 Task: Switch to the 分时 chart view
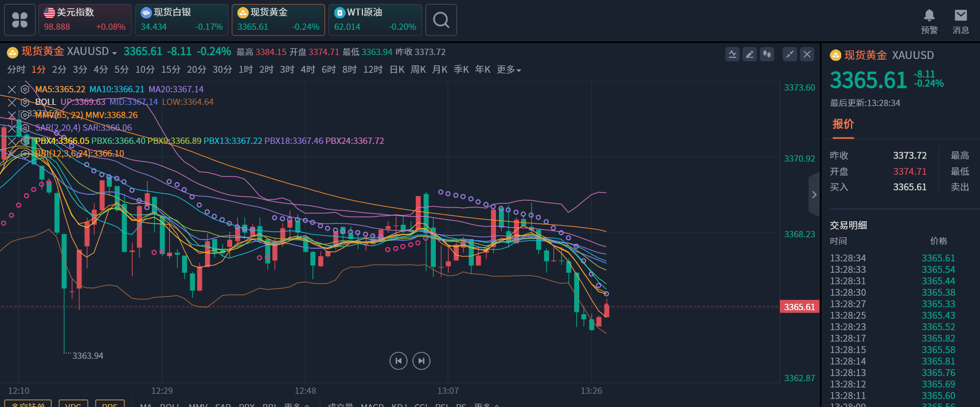[16, 69]
